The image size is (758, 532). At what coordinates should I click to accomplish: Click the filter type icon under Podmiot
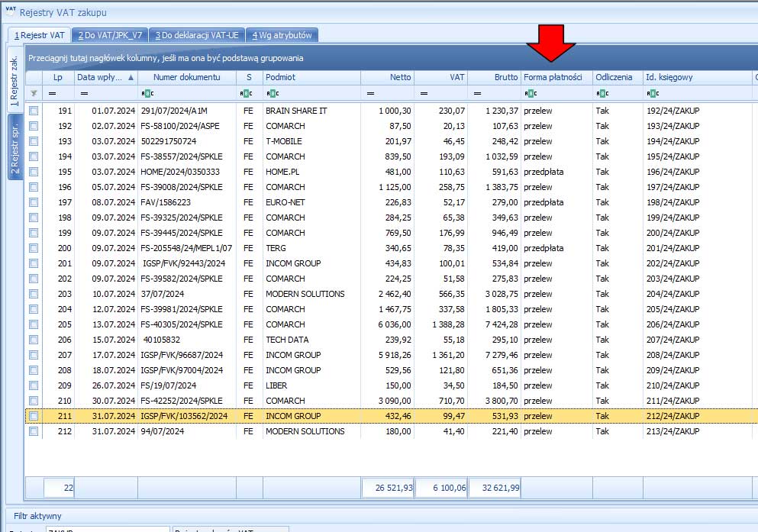273,93
